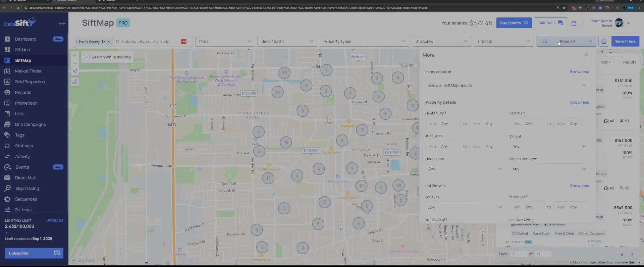Close the More filters panel
This screenshot has width=644, height=267.
point(586,55)
